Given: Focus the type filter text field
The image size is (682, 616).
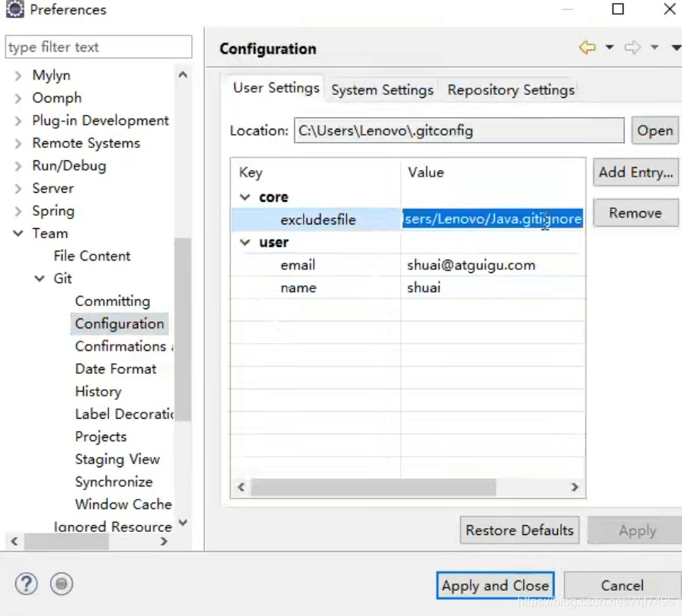Looking at the screenshot, I should 99,47.
